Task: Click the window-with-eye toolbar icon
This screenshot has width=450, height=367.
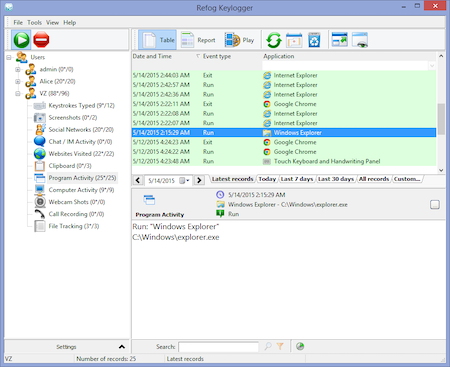Action: (x=360, y=40)
